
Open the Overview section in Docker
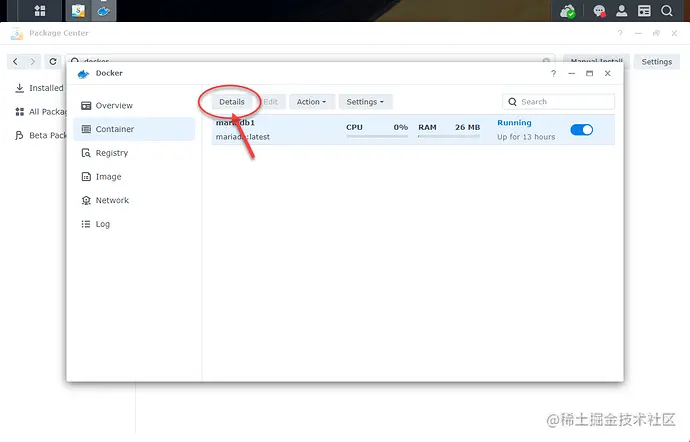pos(134,106)
